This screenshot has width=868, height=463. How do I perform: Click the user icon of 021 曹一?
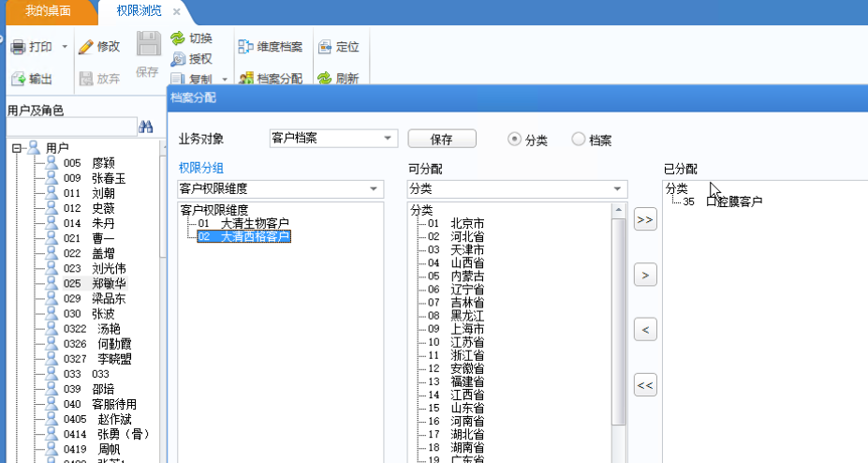pos(51,238)
